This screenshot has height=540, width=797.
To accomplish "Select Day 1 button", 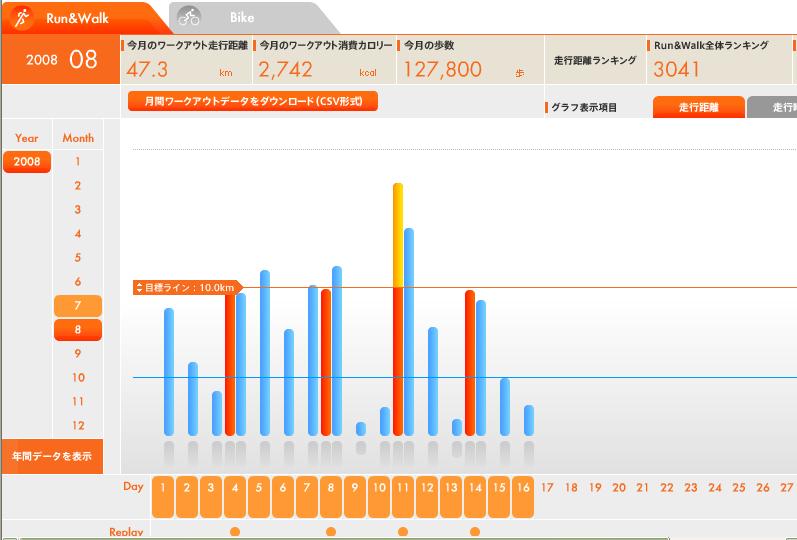I will 163,496.
